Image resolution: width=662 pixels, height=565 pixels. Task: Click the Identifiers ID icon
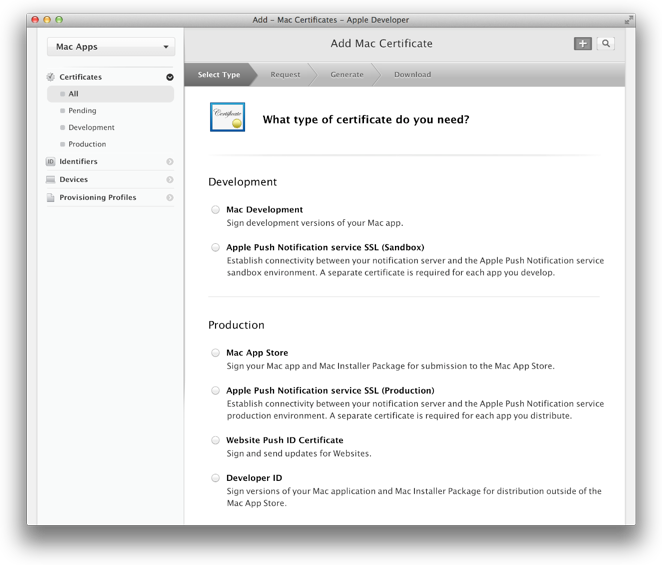pos(51,161)
